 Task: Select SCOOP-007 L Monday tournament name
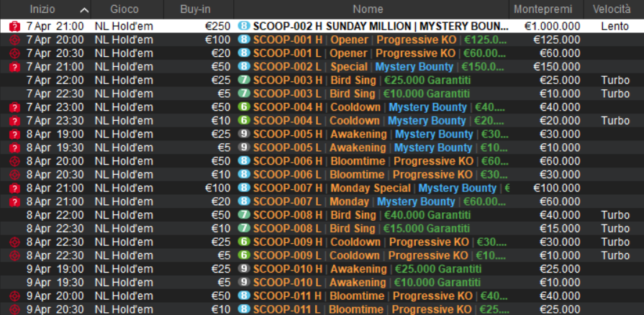[379, 201]
